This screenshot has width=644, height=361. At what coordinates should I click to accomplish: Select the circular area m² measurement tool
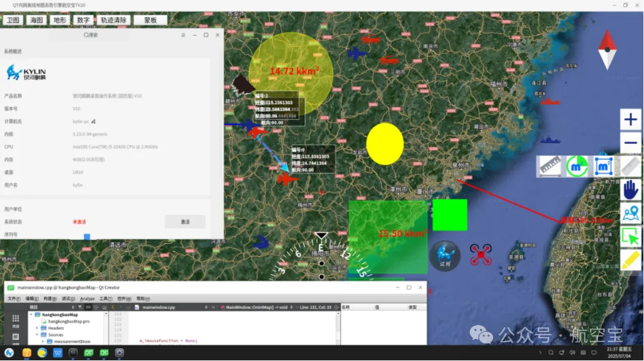point(577,166)
